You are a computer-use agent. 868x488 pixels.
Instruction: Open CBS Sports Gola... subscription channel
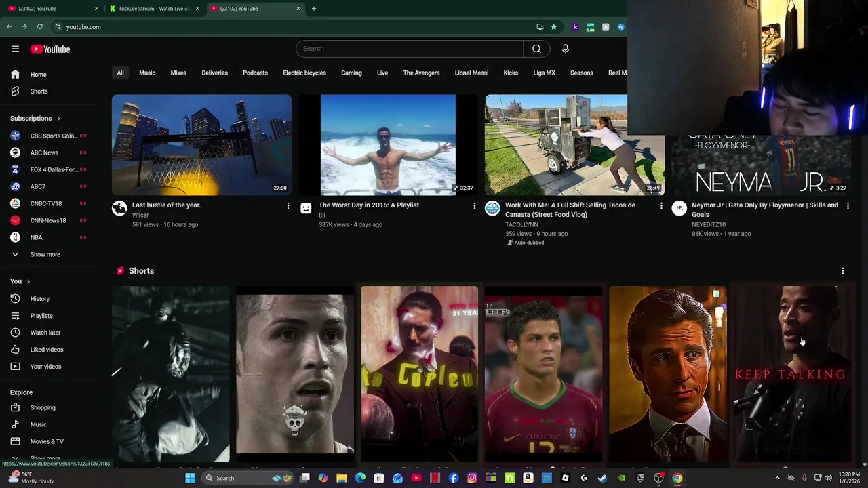(x=47, y=136)
